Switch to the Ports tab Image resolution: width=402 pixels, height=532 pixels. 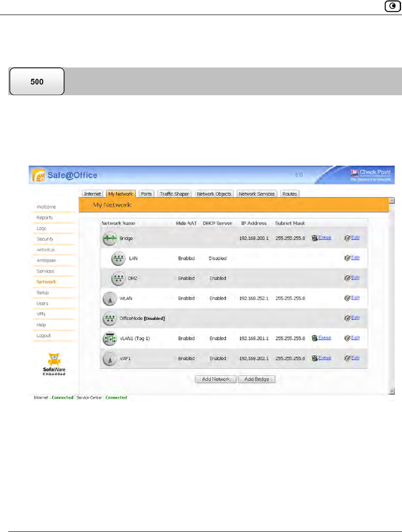147,194
